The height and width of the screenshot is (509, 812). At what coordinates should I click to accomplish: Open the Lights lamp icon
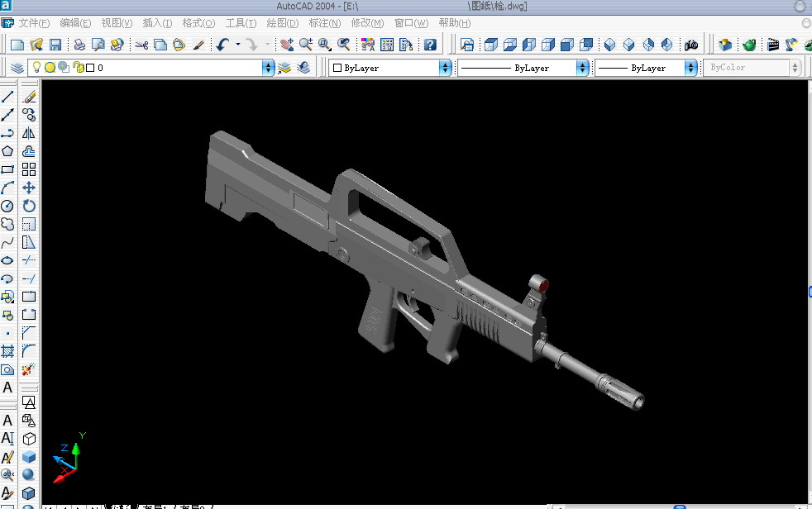coord(791,45)
